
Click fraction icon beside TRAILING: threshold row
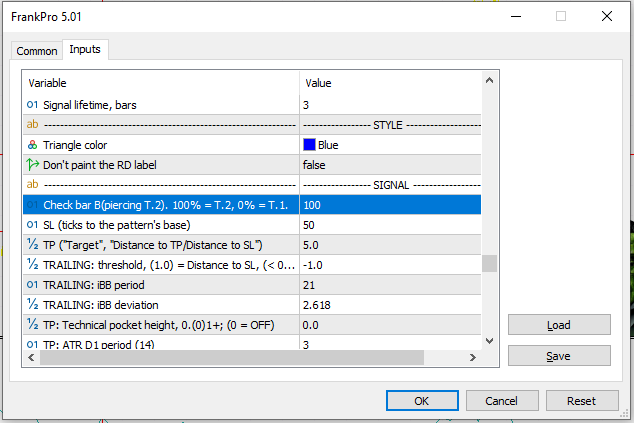(32, 265)
